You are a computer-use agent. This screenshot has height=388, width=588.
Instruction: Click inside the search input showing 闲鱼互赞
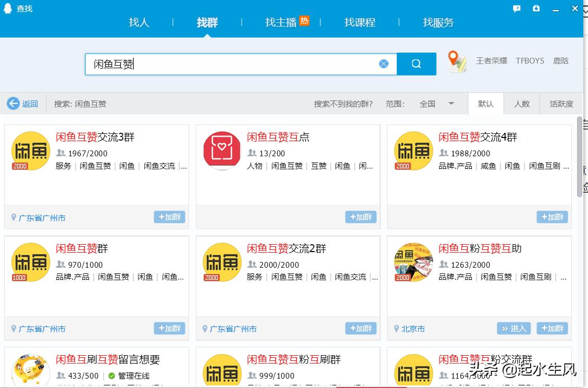pyautogui.click(x=208, y=64)
